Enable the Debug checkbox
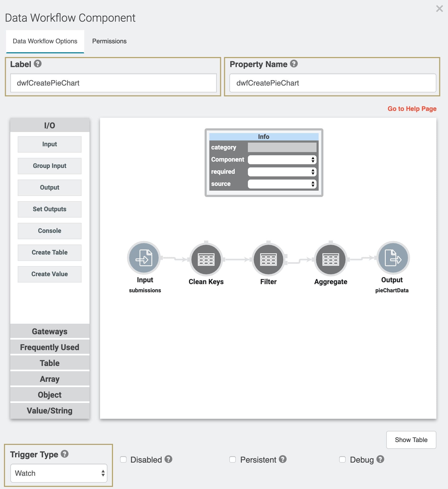The image size is (448, 489). [x=342, y=459]
